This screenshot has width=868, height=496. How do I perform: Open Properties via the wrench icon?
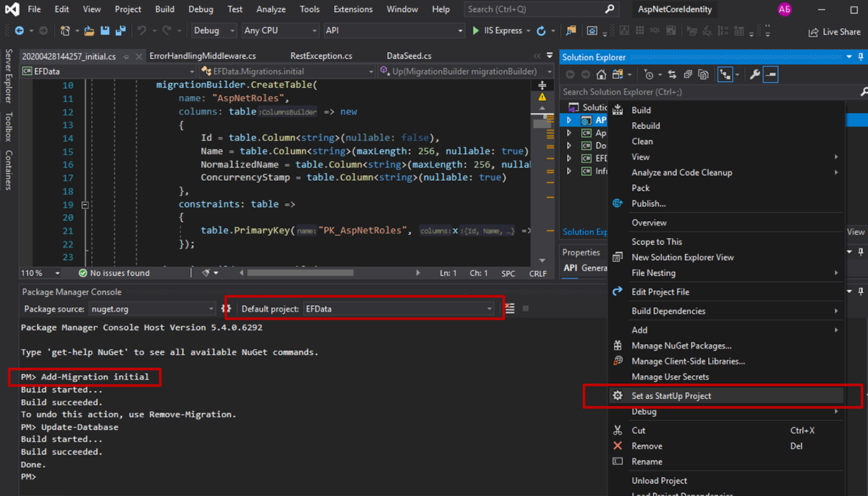(754, 74)
